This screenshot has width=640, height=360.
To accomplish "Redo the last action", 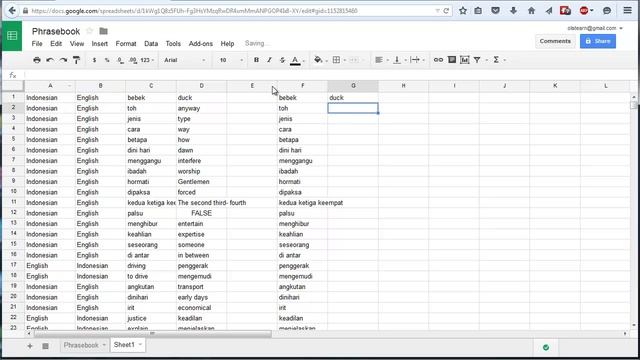I will pyautogui.click(x=63, y=60).
